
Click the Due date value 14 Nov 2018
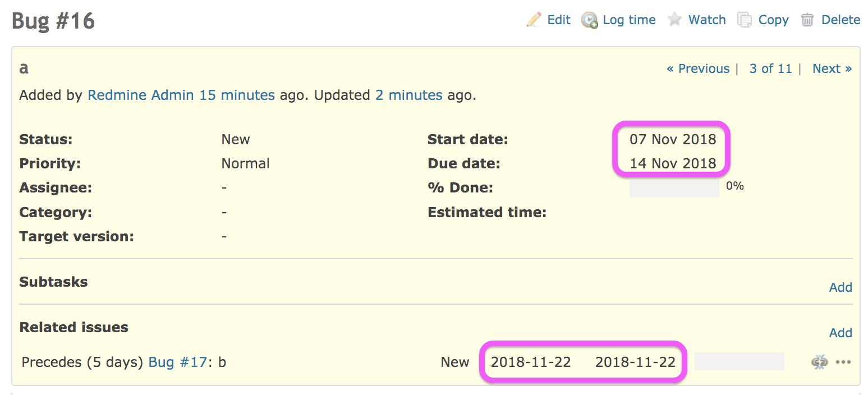(x=673, y=164)
